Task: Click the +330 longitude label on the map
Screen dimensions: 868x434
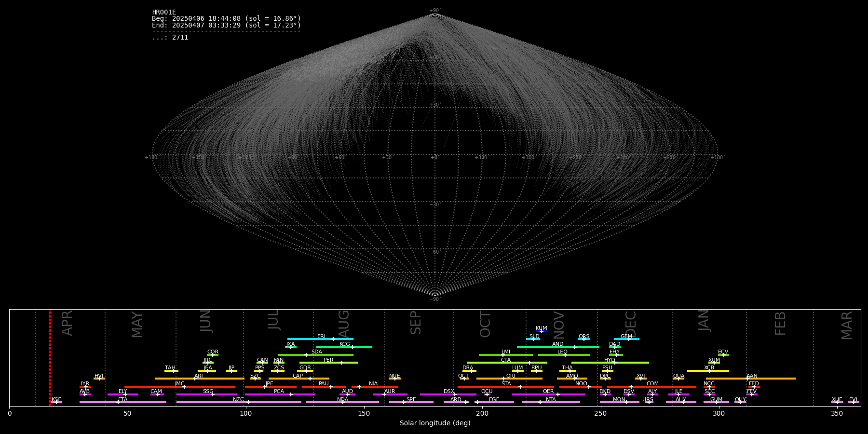Action: (481, 158)
